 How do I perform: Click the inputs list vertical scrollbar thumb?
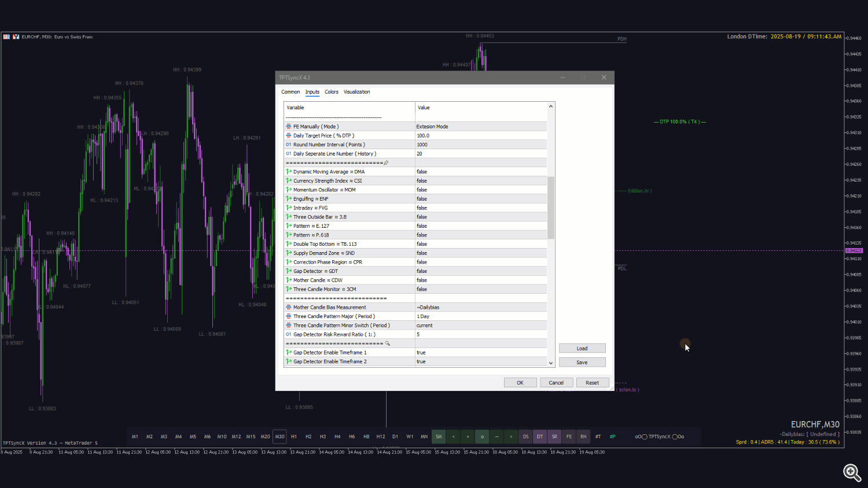(x=551, y=208)
